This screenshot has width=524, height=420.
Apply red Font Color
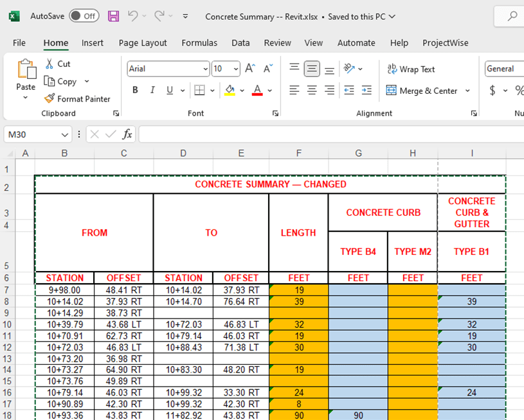coord(257,90)
